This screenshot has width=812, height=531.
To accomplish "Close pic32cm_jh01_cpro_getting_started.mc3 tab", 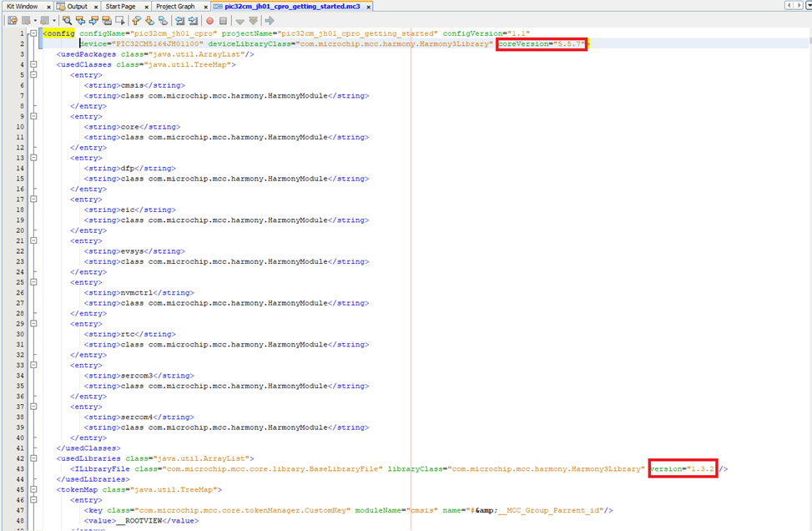I will point(369,7).
